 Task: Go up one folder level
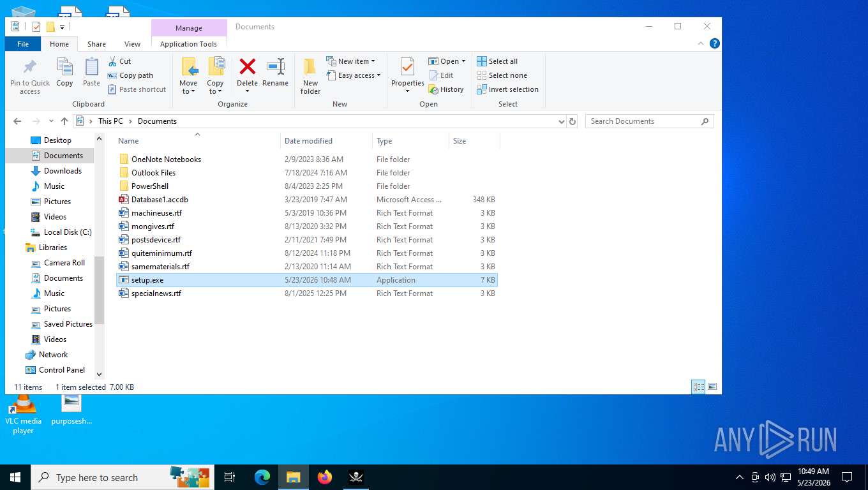click(64, 121)
